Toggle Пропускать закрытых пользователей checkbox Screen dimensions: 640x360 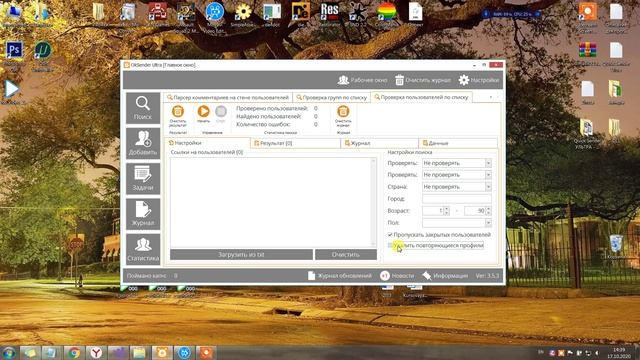pyautogui.click(x=390, y=235)
